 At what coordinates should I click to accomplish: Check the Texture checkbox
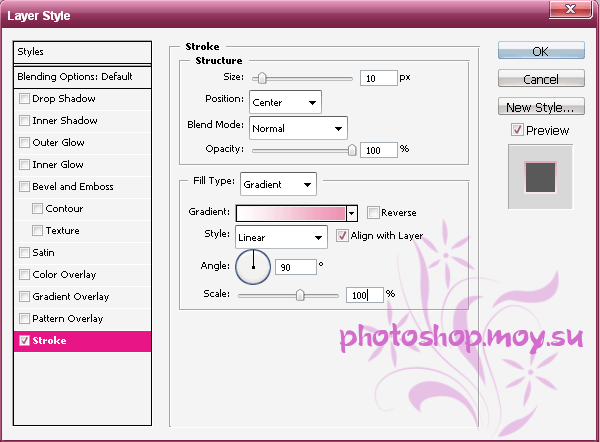38,230
